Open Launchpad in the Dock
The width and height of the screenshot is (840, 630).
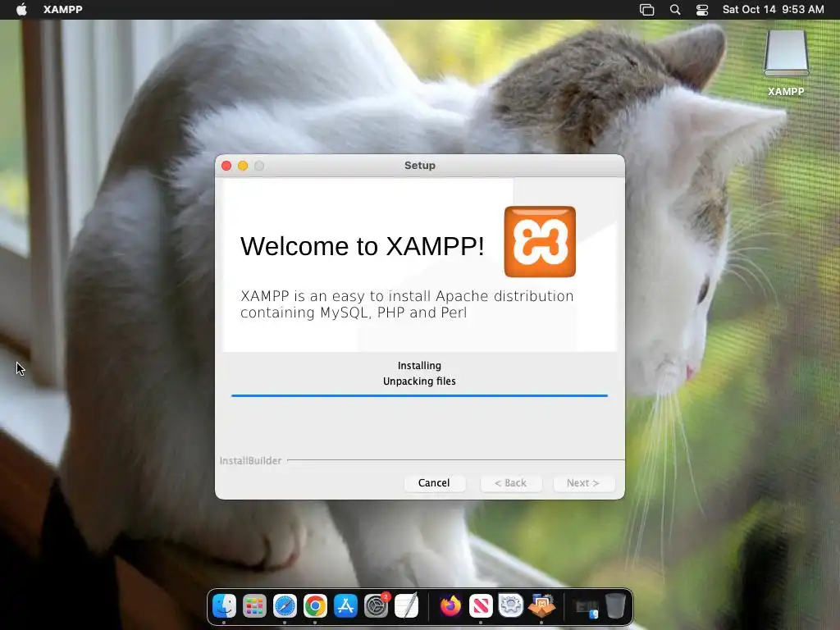254,606
